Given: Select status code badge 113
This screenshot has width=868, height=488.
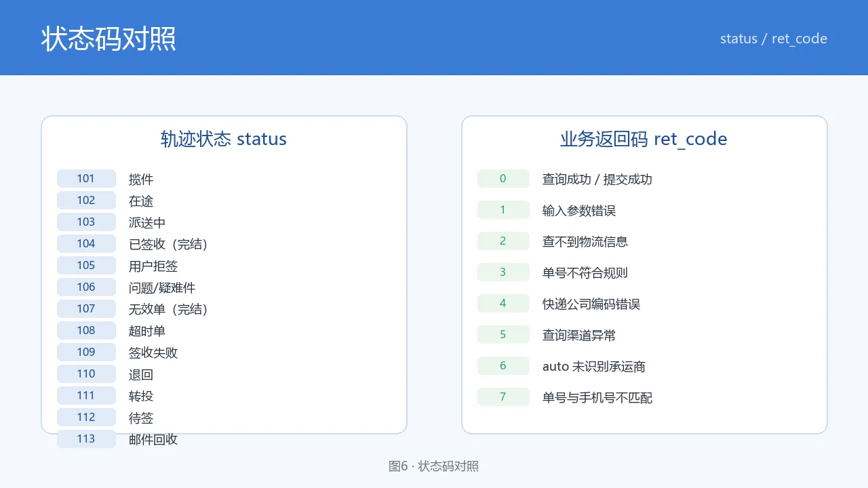Looking at the screenshot, I should pyautogui.click(x=86, y=439).
